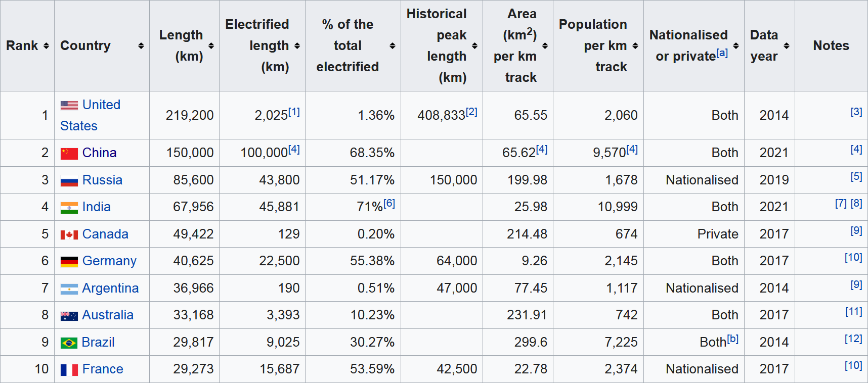Screen dimensions: 868x383
Task: Click the Australia flag icon
Action: tap(69, 316)
